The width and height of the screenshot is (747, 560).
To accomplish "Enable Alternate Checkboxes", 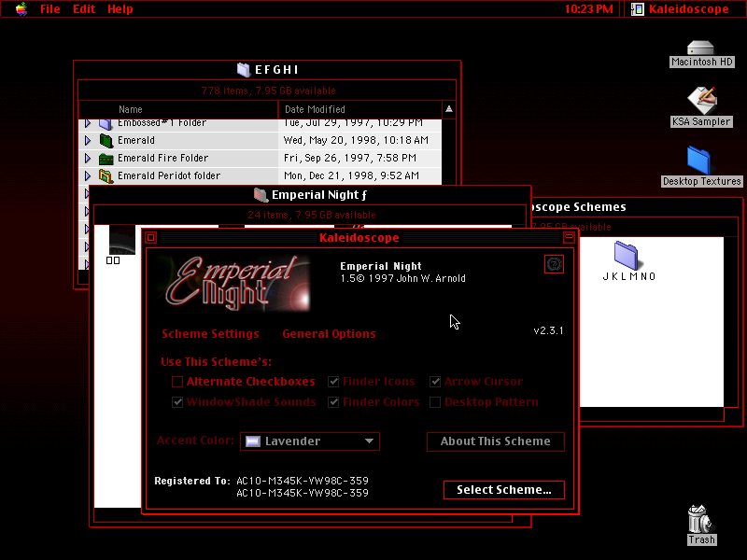I will pos(177,382).
